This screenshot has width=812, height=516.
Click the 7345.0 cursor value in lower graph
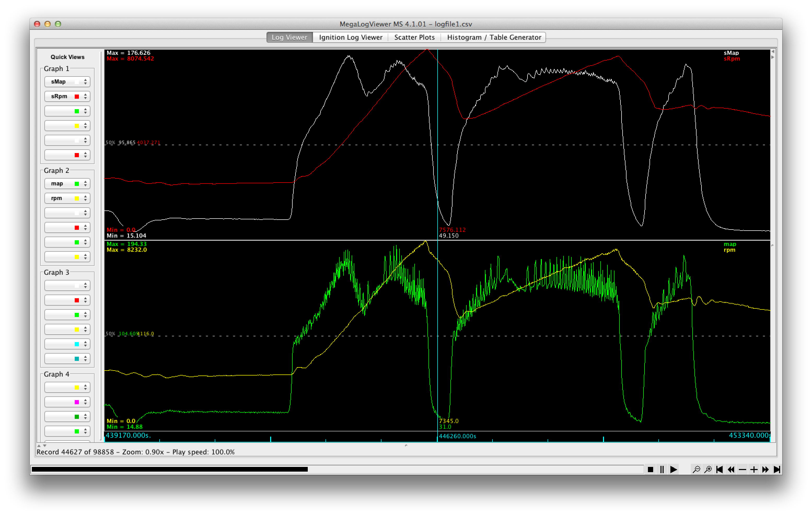click(x=449, y=421)
